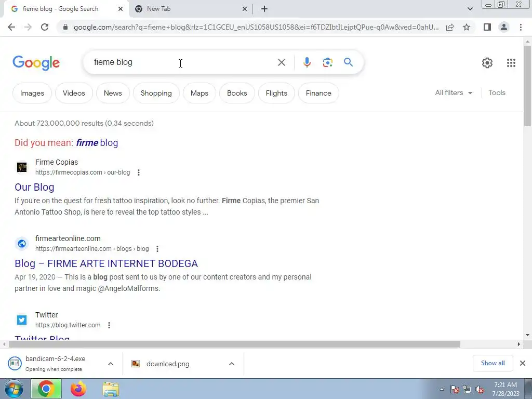Image resolution: width=532 pixels, height=399 pixels.
Task: Click the vertical page scrollbar
Action: [x=527, y=86]
